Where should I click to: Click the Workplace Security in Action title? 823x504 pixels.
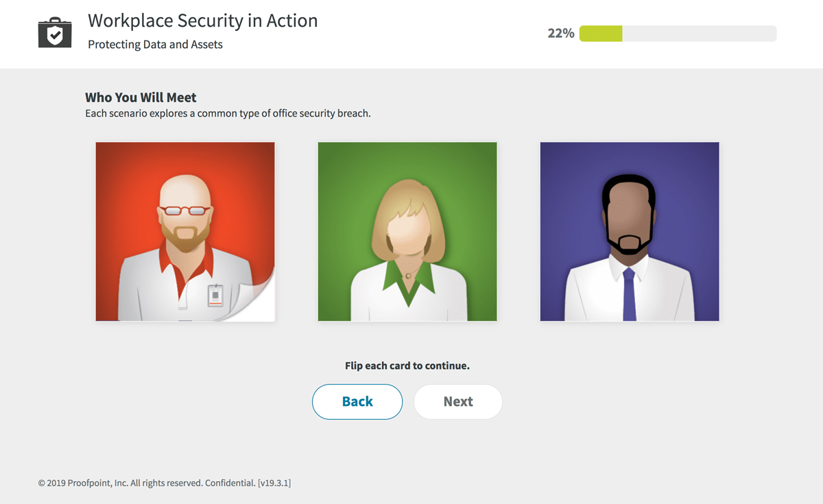pos(203,21)
